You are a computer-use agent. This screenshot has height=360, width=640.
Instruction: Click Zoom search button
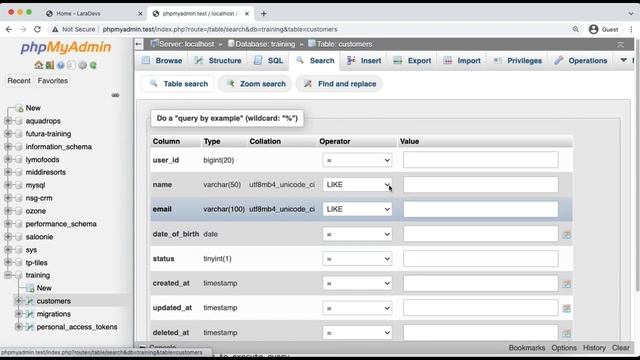(256, 84)
